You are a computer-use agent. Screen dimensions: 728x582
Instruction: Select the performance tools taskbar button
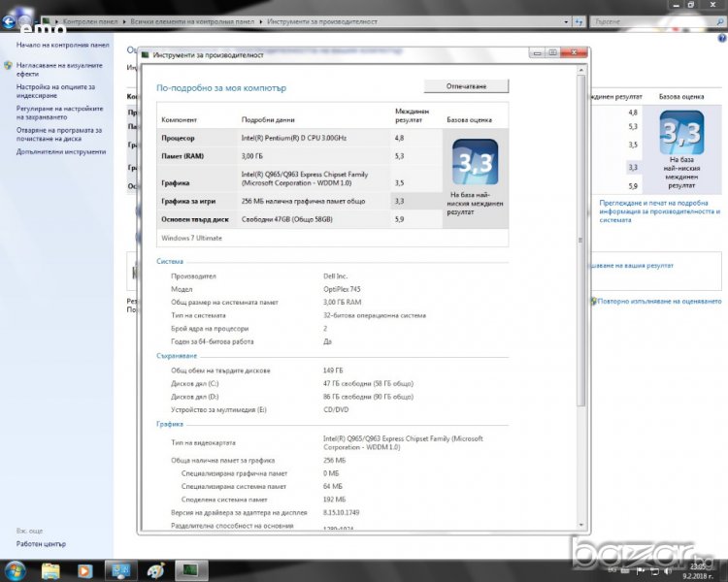click(x=191, y=570)
